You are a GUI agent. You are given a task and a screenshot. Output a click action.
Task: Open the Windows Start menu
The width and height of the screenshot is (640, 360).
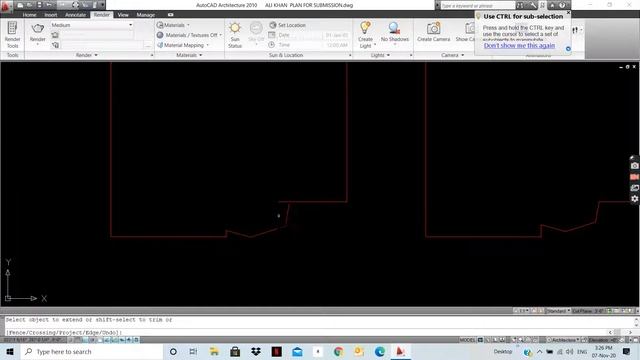[x=10, y=351]
